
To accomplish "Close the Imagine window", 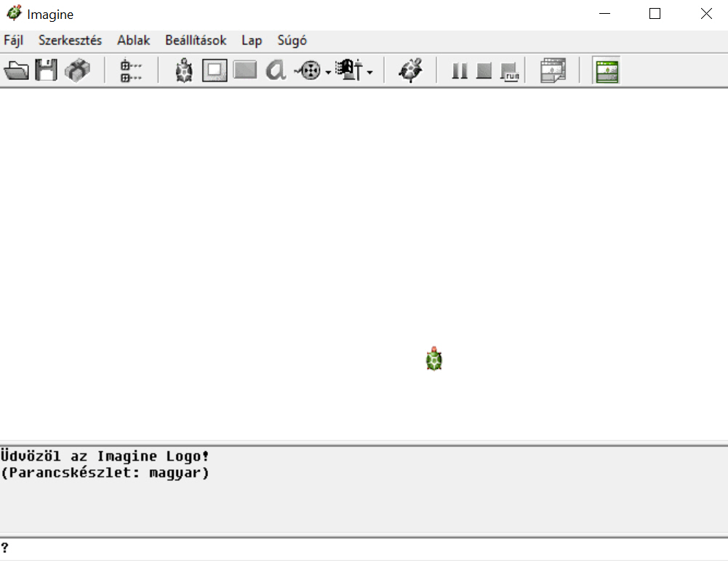I will 706,14.
